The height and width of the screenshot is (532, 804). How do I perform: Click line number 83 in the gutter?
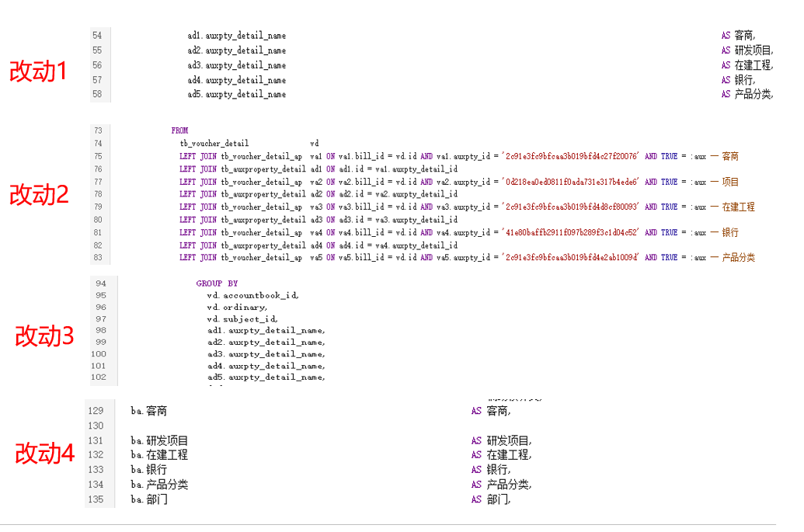pos(98,258)
